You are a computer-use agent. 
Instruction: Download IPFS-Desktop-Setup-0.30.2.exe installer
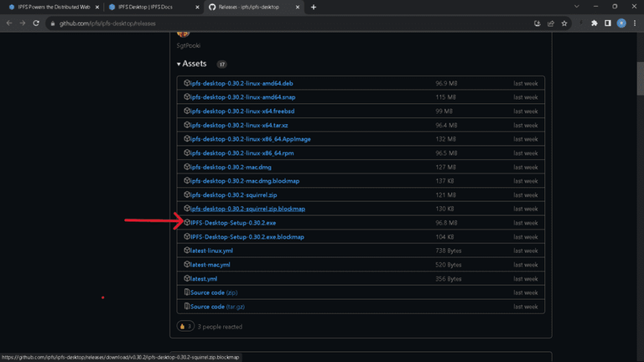(x=233, y=223)
